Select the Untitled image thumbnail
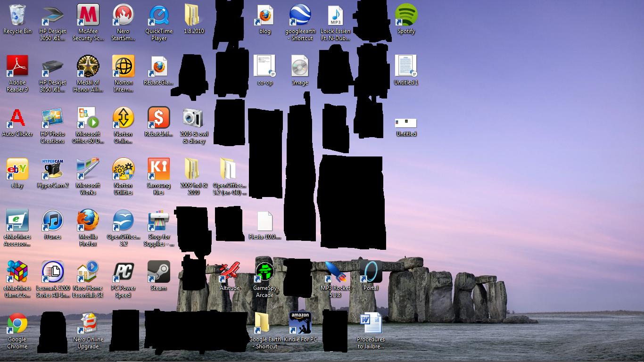 pyautogui.click(x=406, y=123)
